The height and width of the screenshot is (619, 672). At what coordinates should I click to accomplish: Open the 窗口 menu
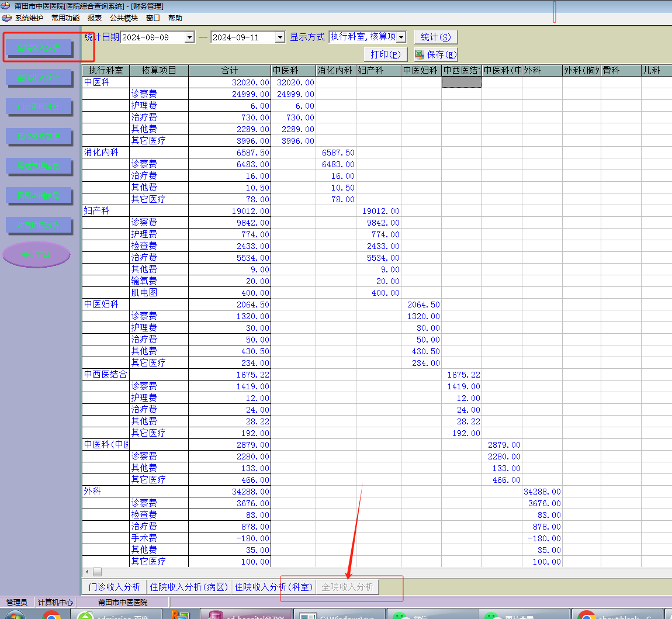point(153,18)
